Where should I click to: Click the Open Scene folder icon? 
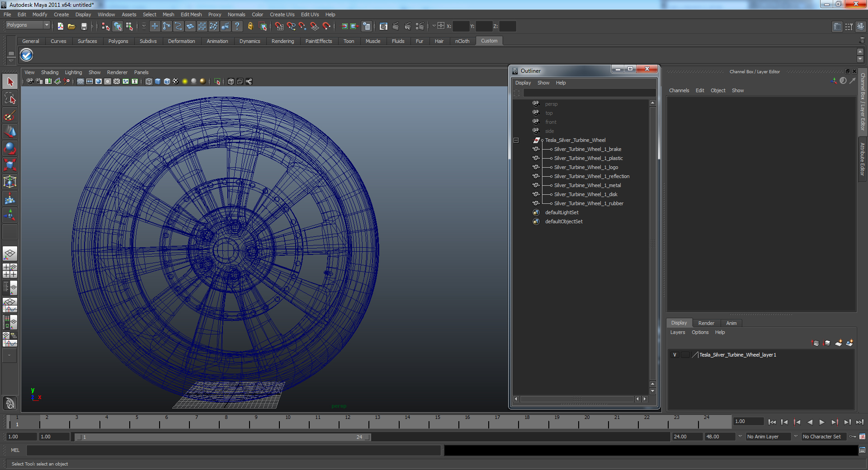71,26
